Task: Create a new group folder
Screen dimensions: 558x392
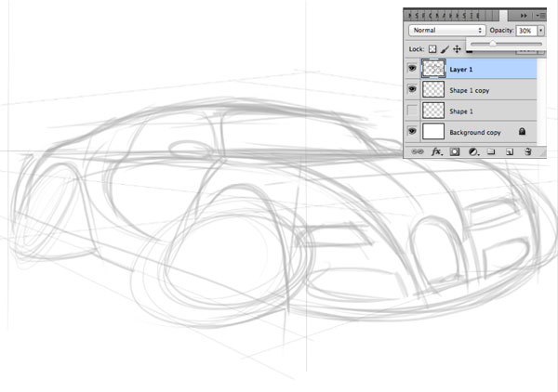Action: (491, 151)
